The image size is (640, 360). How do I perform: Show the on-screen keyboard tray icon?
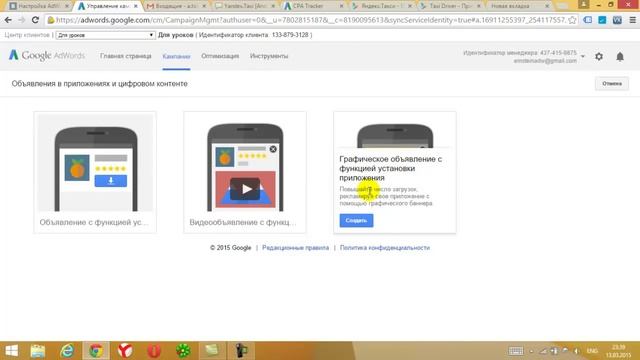(516, 351)
